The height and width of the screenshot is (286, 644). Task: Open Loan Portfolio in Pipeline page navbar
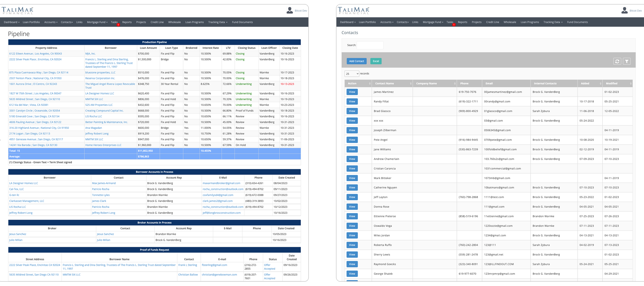[x=31, y=22]
